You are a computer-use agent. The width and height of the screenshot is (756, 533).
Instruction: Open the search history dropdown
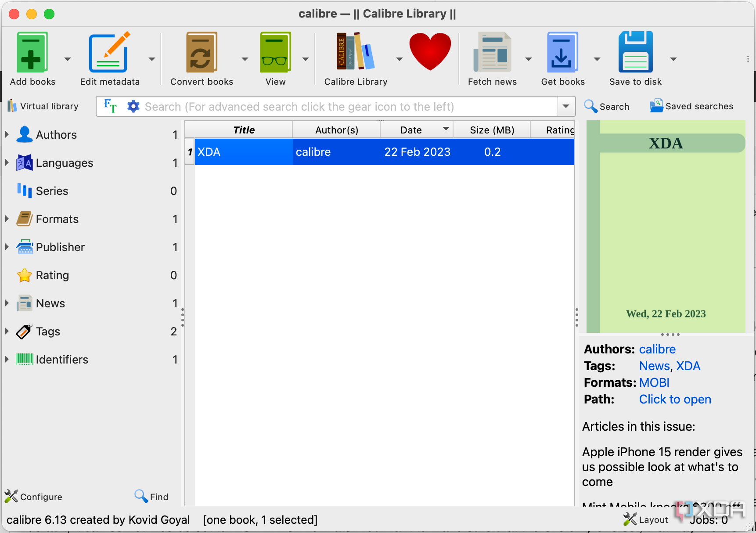[566, 106]
